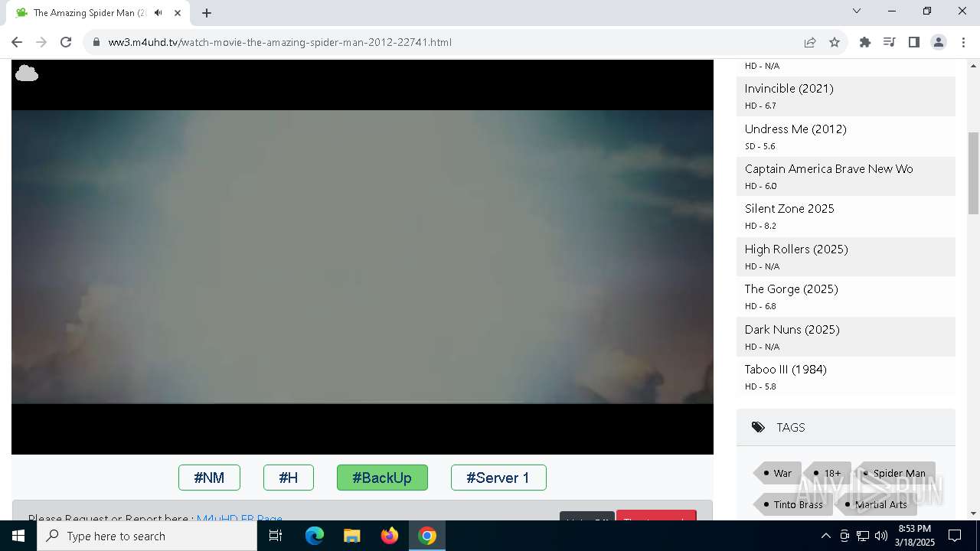Click the scrollbar down arrow
980x551 pixels.
pos(973,514)
